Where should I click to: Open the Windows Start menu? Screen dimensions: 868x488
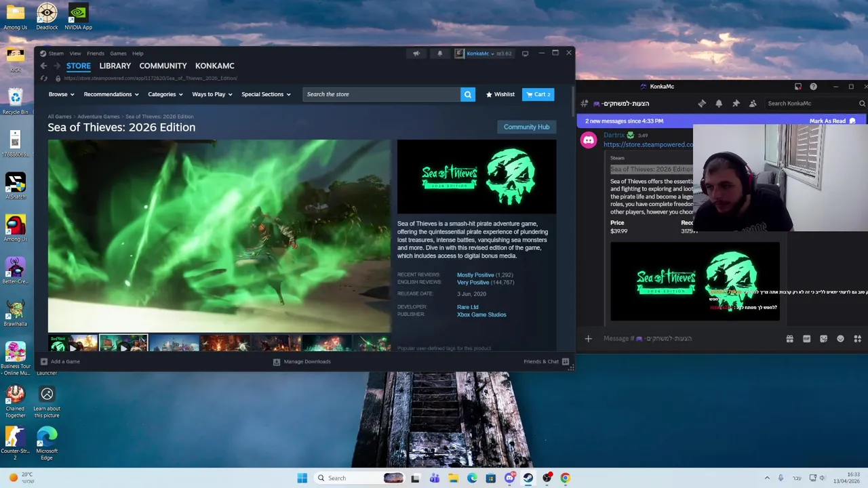coord(302,478)
